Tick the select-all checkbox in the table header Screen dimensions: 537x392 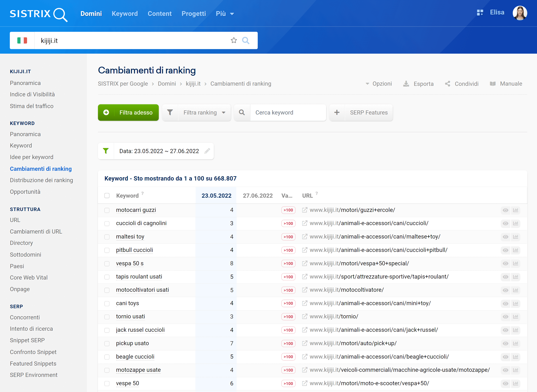pyautogui.click(x=107, y=196)
